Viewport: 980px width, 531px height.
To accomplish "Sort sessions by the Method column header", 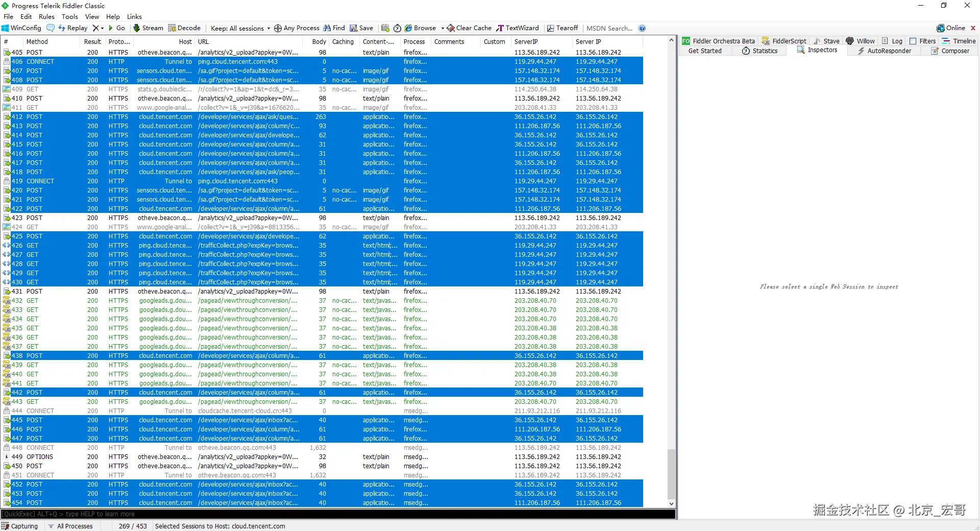I will tap(51, 42).
